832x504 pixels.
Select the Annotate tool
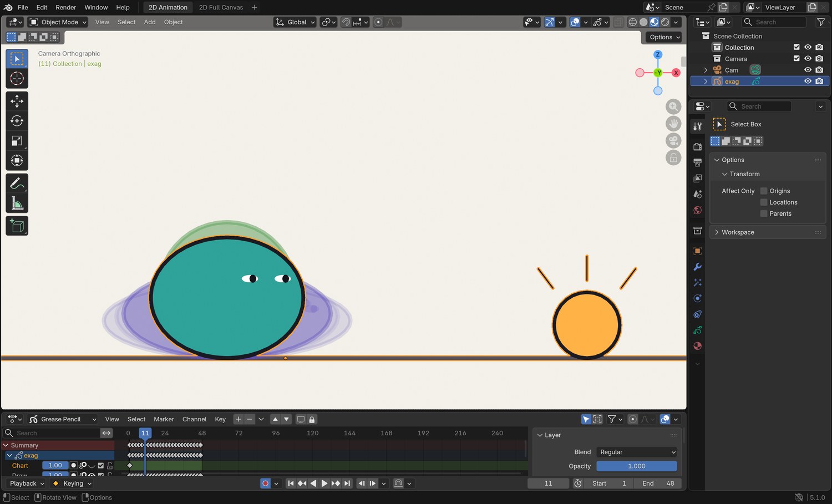pos(17,184)
